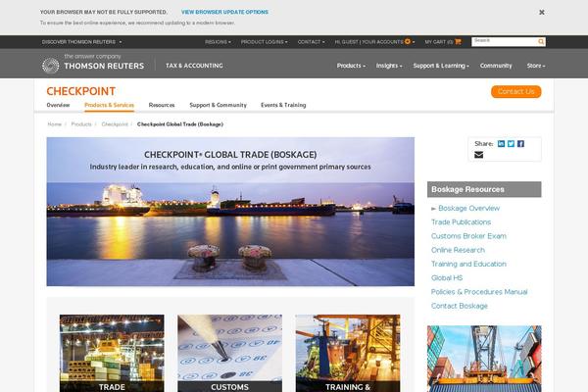Open Hi Guest Your Accounts menu
This screenshot has height=392, width=588.
[x=374, y=42]
